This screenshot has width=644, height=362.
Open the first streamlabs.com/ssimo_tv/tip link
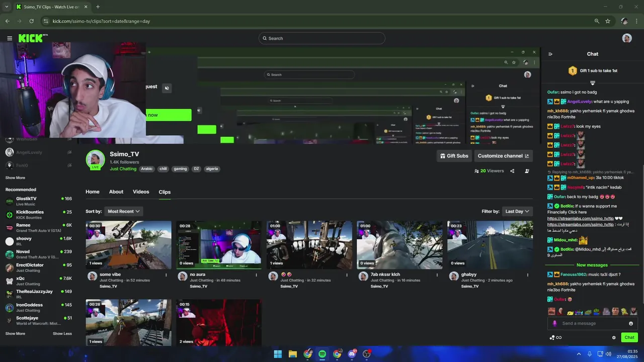tap(581, 219)
